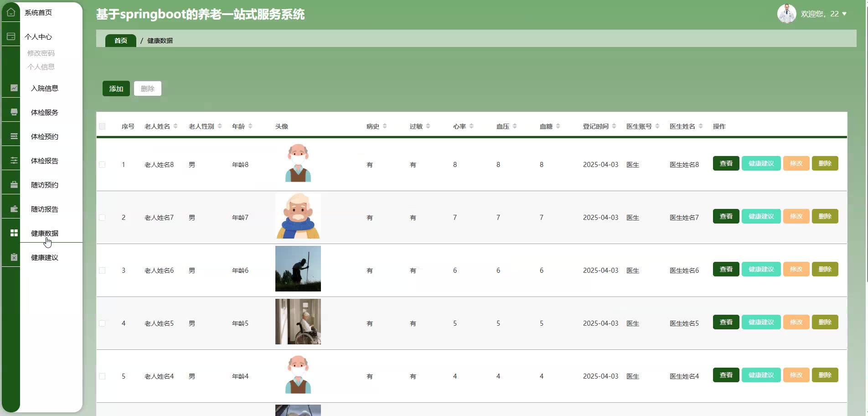
Task: Open avatar thumbnail for 老人姓名8
Action: 298,163
